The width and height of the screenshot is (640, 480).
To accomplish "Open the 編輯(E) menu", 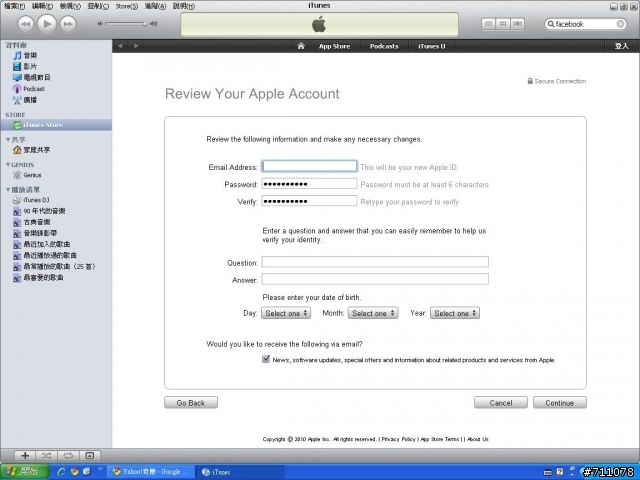I will (42, 6).
